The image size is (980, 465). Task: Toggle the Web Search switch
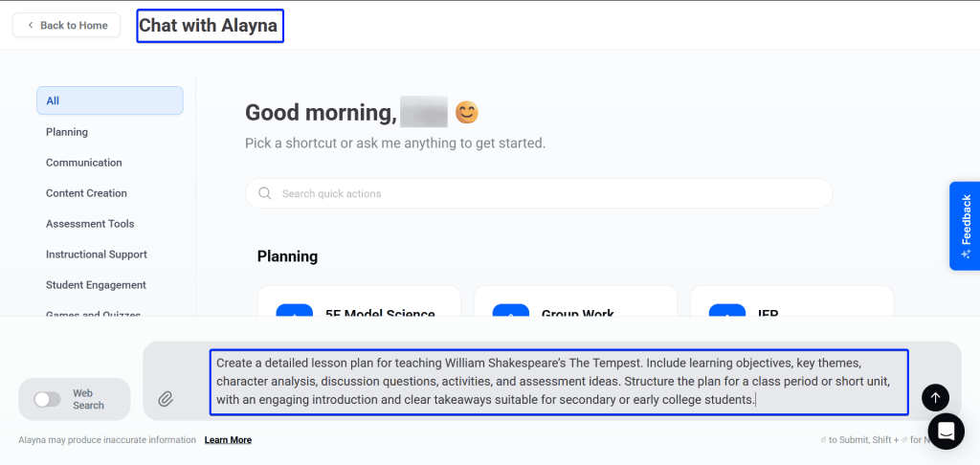[48, 399]
